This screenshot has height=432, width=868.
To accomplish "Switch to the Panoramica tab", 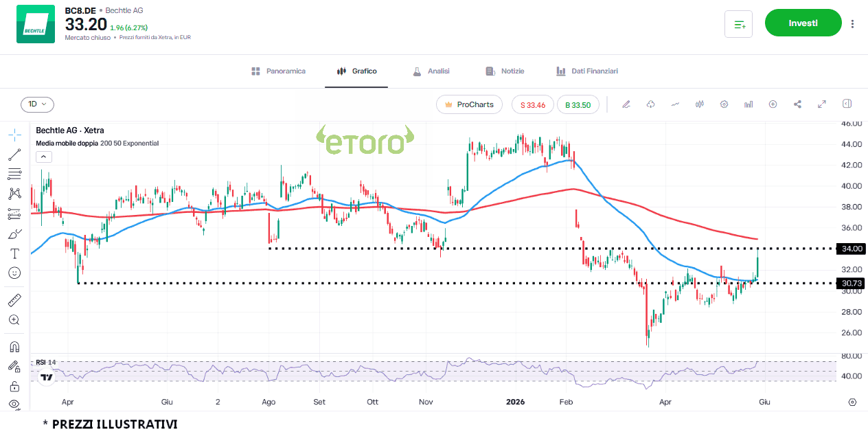I will tap(278, 71).
